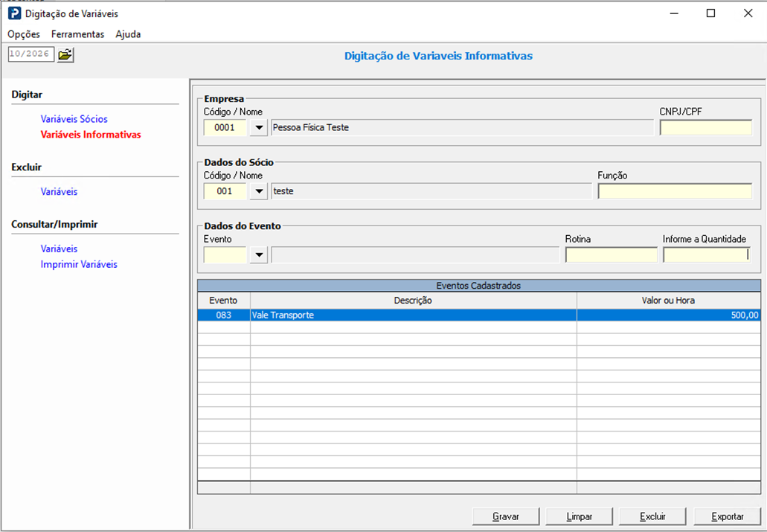Expand the Empresa code dropdown arrow

259,128
